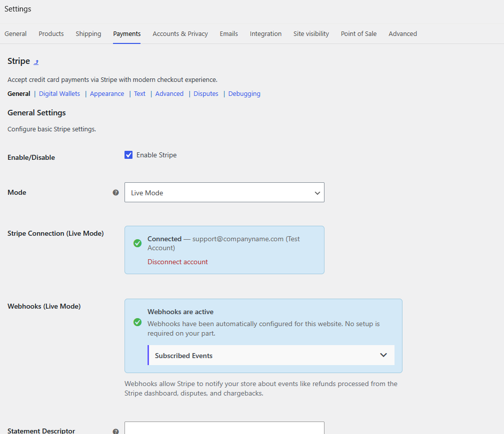Click the Disconnect account link
This screenshot has width=504, height=434.
coord(178,262)
